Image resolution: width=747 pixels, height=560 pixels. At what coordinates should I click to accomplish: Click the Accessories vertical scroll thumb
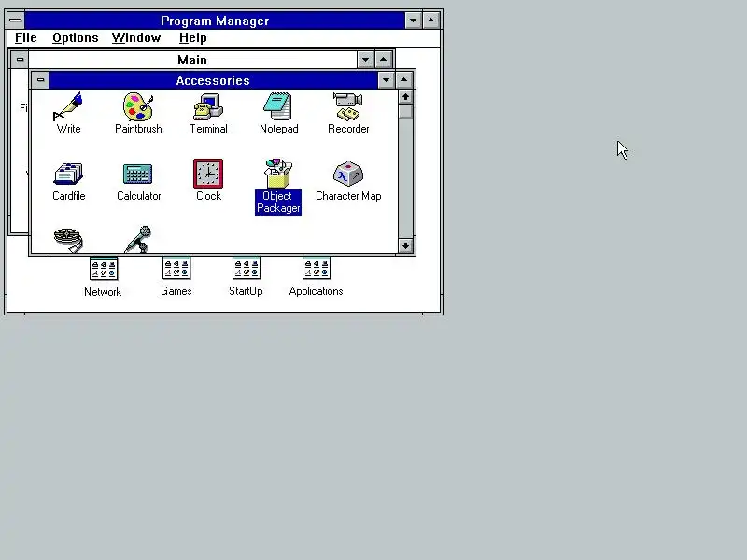(x=405, y=111)
